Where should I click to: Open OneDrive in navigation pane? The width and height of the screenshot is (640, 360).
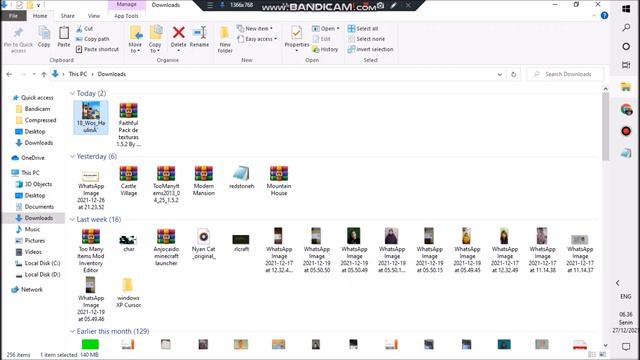point(28,158)
